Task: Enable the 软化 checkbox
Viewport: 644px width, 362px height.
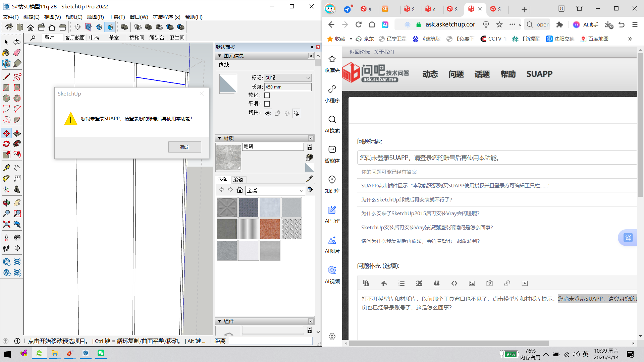Action: click(x=267, y=95)
